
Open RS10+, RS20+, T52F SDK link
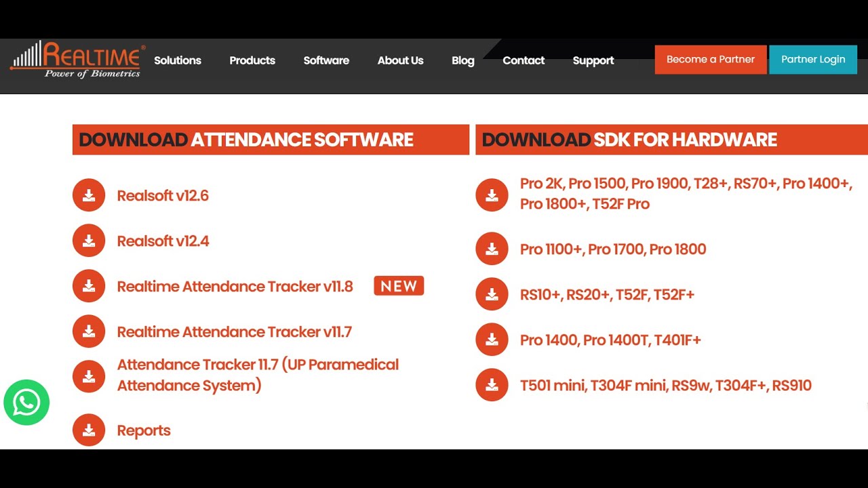click(607, 295)
